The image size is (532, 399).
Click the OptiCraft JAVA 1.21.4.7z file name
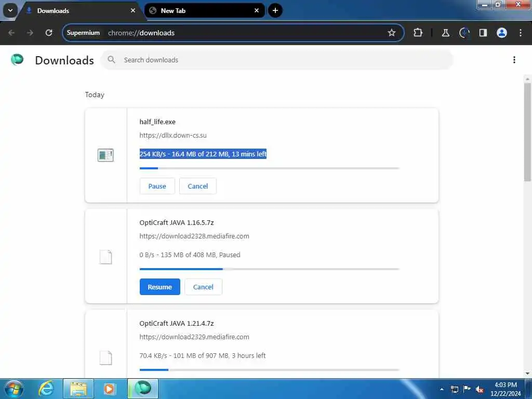pos(177,323)
